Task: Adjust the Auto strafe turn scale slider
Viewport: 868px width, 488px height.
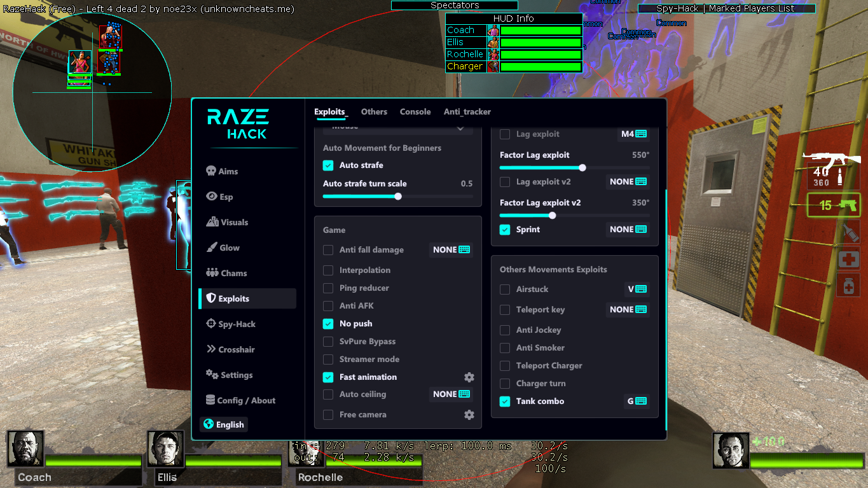Action: pyautogui.click(x=398, y=197)
